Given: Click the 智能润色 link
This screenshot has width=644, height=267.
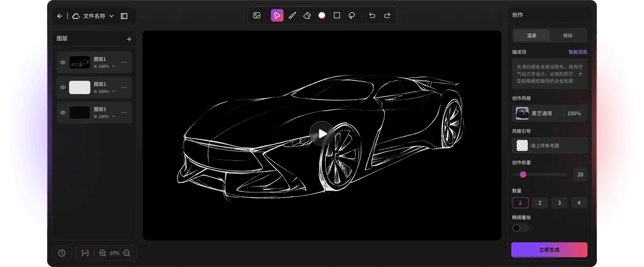Looking at the screenshot, I should click(578, 52).
